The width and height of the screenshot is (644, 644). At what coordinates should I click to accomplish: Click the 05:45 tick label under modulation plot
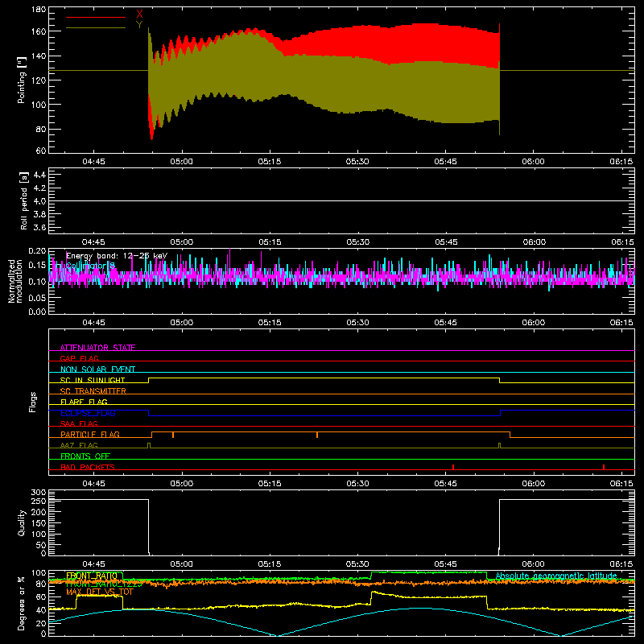445,323
